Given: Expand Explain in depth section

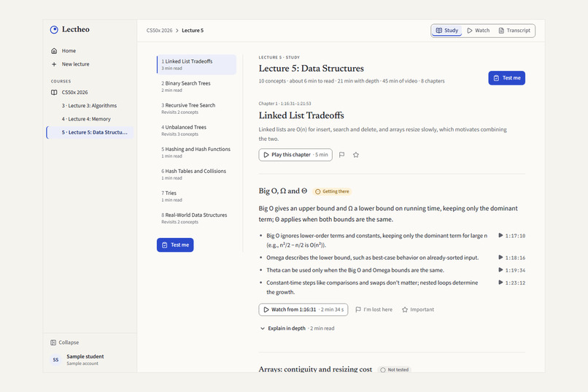Looking at the screenshot, I should coord(297,328).
